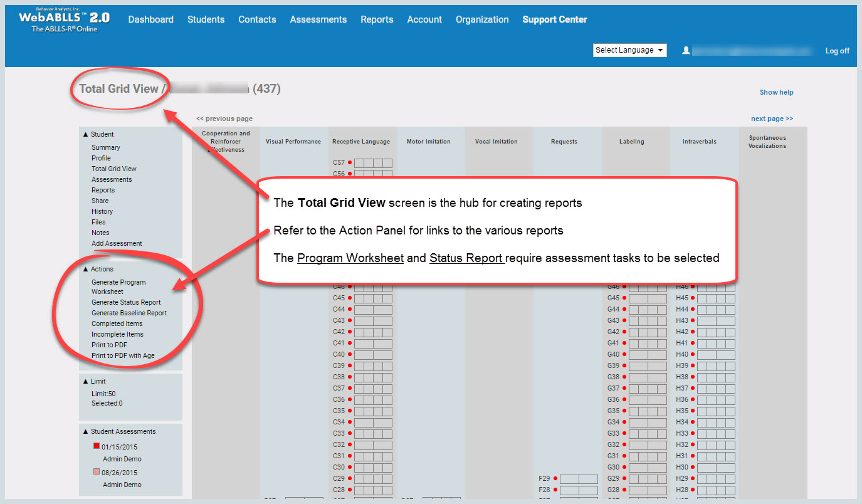Viewport: 862px width, 504px height.
Task: Go to next page of grid
Action: click(x=772, y=118)
